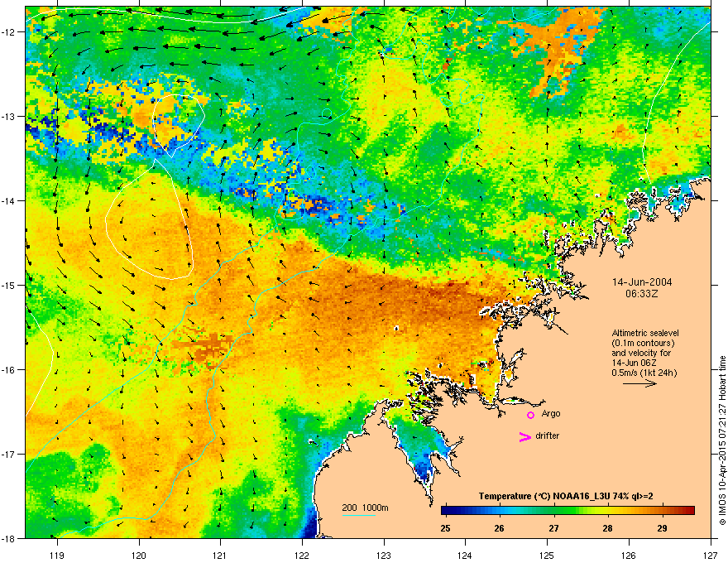Click the 'Altimetric sealevel' caption text
Image resolution: width=728 pixels, height=563 pixels.
645,333
